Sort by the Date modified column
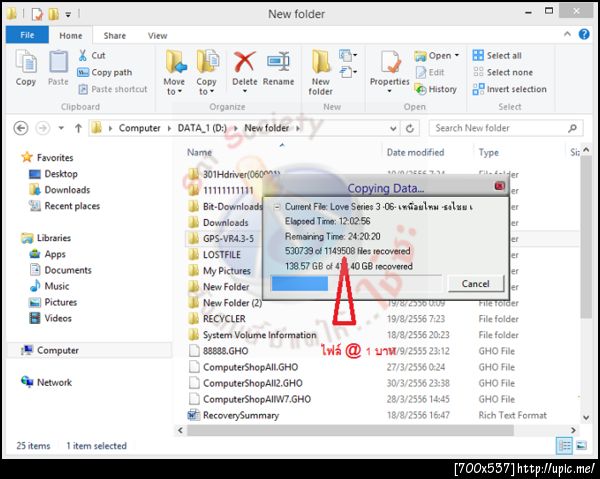600x479 pixels. (x=415, y=152)
